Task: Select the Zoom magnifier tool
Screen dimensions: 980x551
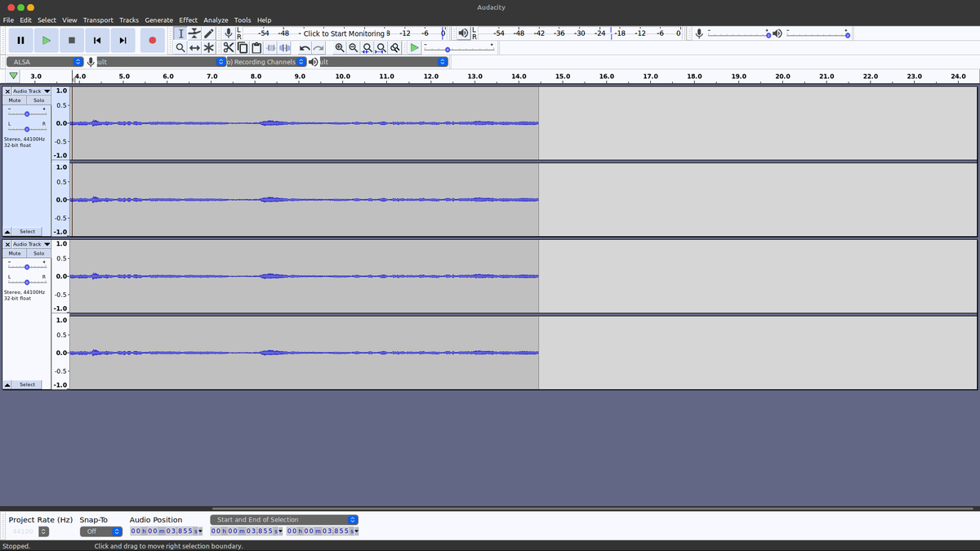Action: [x=180, y=48]
